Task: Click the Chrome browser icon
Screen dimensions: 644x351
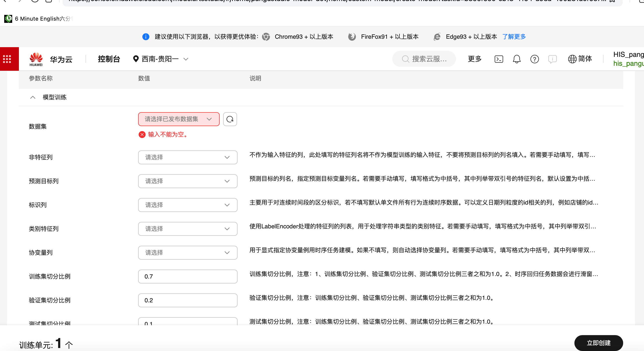Action: [x=266, y=37]
